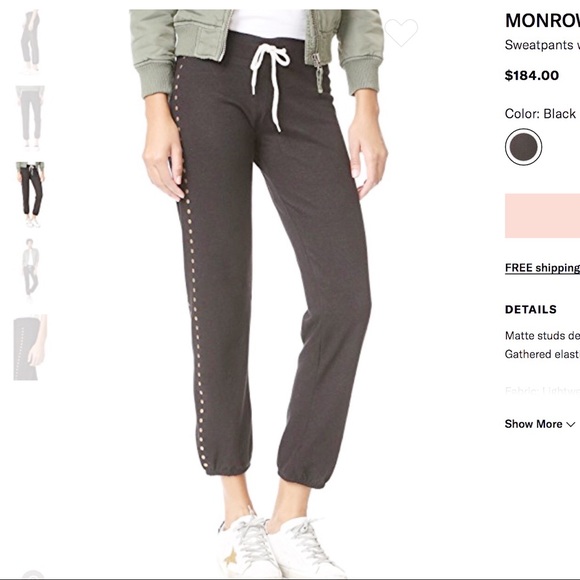Image resolution: width=580 pixels, height=580 pixels.
Task: Open second thumbnail showing back view
Action: pyautogui.click(x=30, y=118)
